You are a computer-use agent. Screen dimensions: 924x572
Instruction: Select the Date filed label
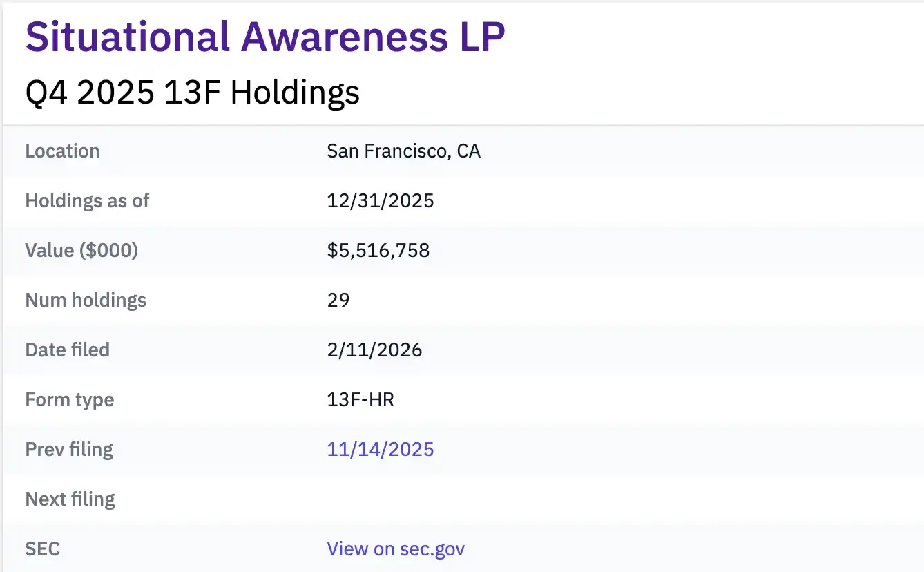tap(67, 350)
